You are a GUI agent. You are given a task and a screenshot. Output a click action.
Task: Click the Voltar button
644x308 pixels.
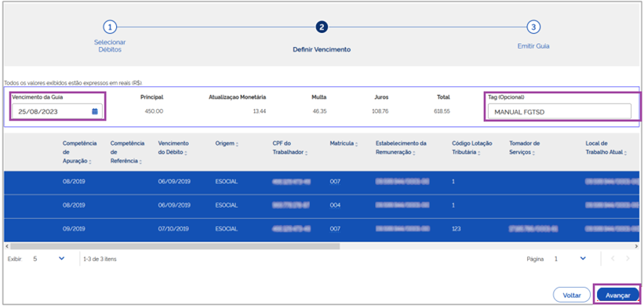[x=571, y=295]
